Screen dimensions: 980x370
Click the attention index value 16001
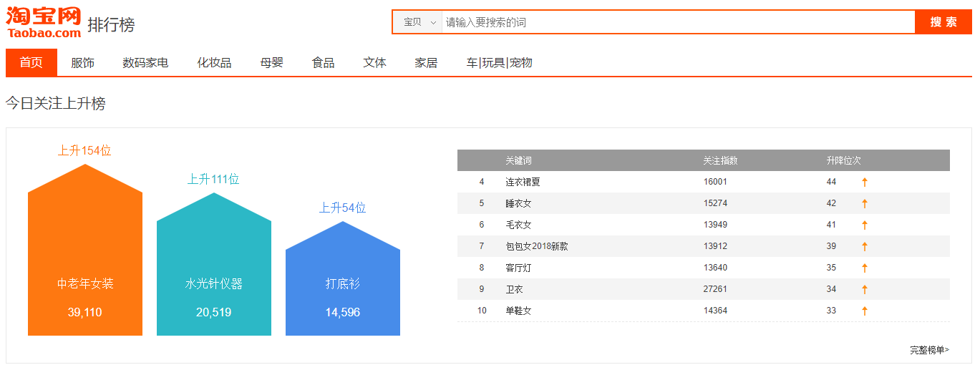[x=715, y=182]
